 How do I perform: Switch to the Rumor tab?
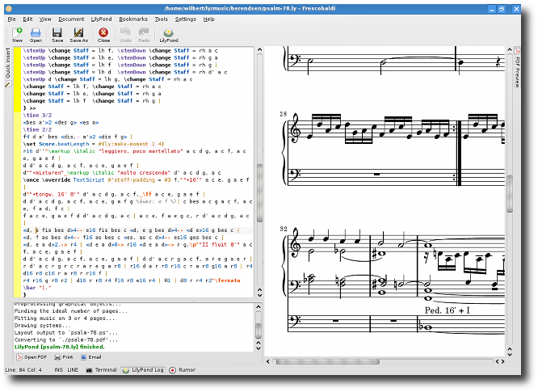point(183,370)
